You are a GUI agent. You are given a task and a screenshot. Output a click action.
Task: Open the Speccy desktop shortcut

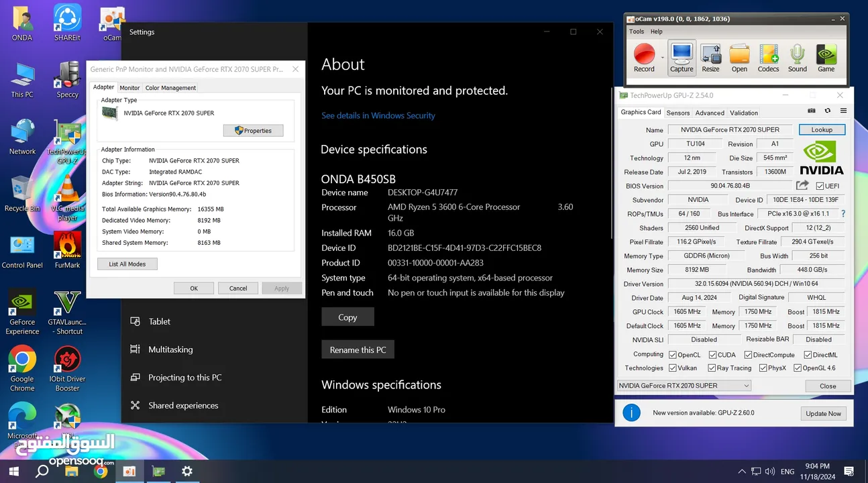pos(67,80)
